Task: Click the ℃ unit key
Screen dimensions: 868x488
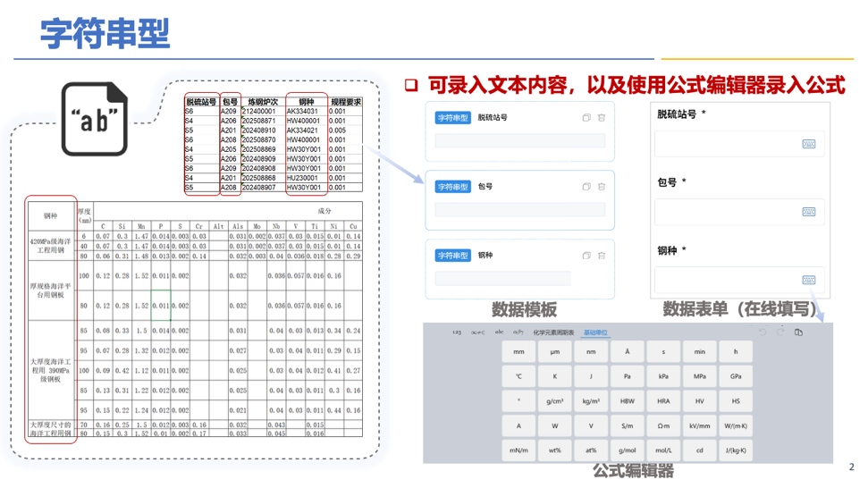Action: pos(518,377)
